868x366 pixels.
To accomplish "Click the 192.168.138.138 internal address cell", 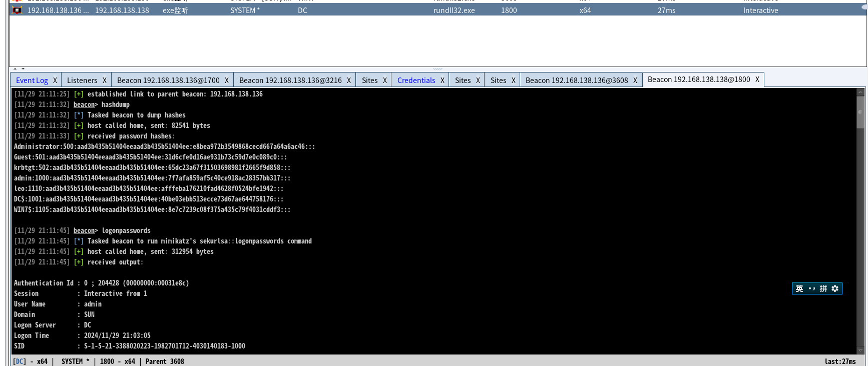I will 122,10.
